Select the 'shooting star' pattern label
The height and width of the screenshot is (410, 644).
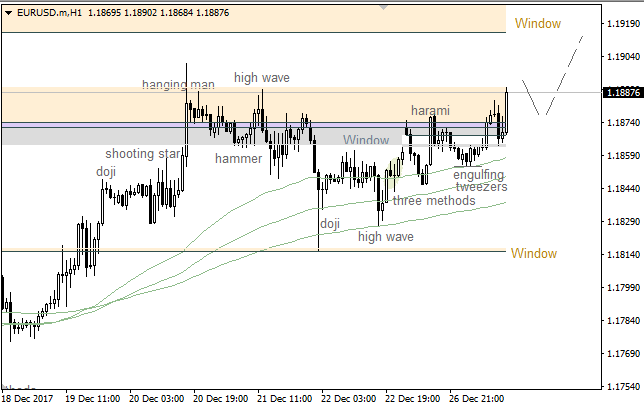click(x=143, y=154)
